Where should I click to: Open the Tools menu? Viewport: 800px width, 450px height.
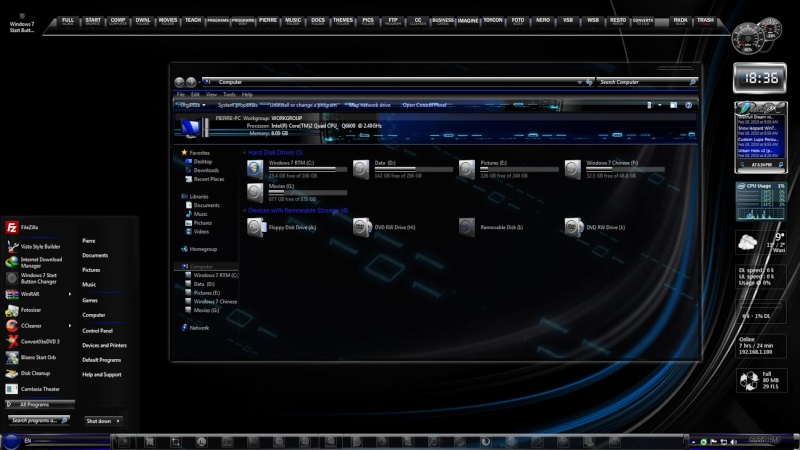click(x=229, y=94)
